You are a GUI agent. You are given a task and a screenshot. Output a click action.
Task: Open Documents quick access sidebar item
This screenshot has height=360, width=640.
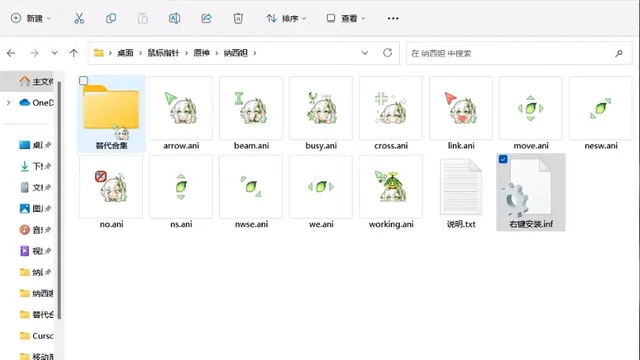point(35,187)
